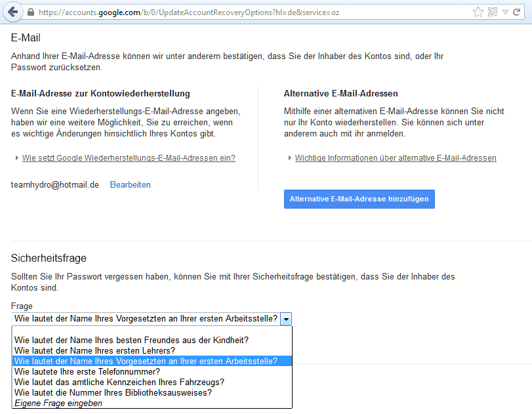The height and width of the screenshot is (414, 532).
Task: Select 'Eigene Frage eingeben' option
Action: (152, 403)
